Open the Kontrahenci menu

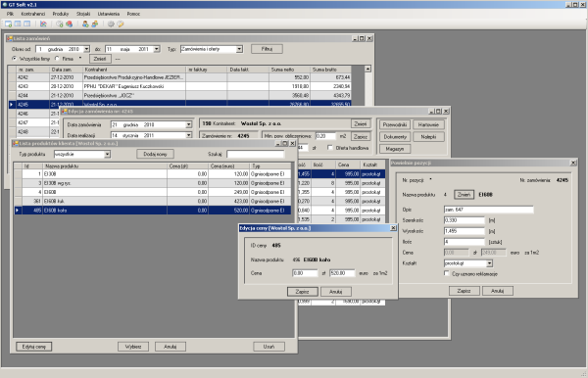click(x=33, y=14)
